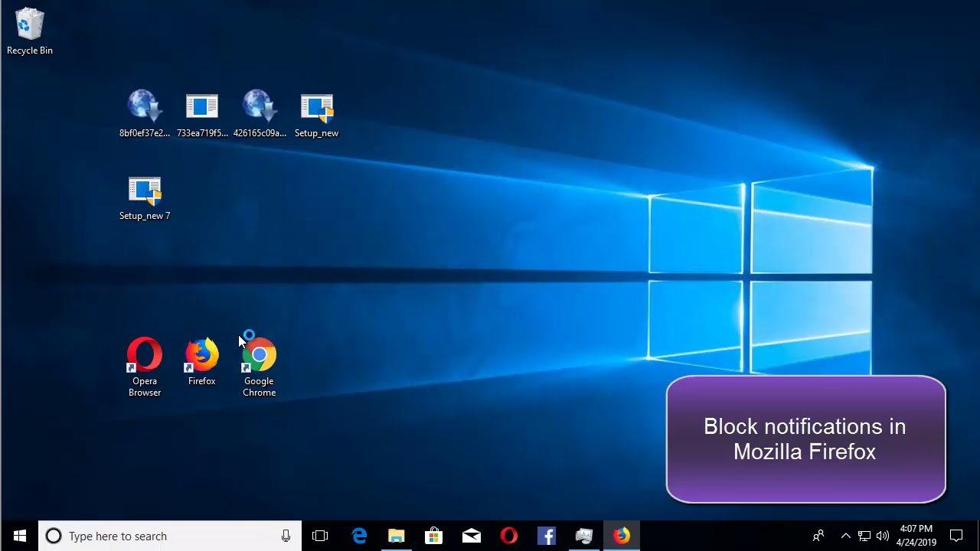
Task: Select the 426165c09a... desktop file
Action: click(x=260, y=113)
